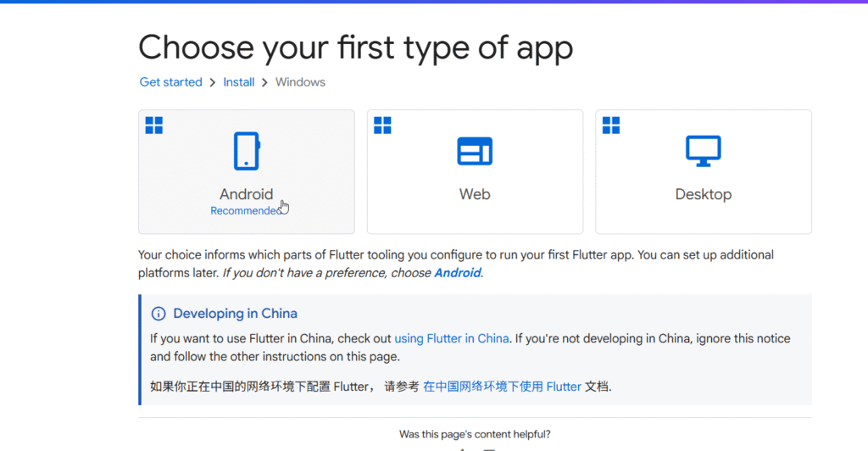The width and height of the screenshot is (868, 451).
Task: Choose the Android card label
Action: pos(247,194)
